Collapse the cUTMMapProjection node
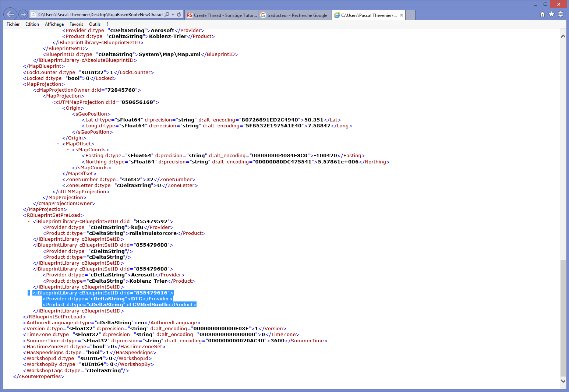Image resolution: width=569 pixels, height=392 pixels. [x=48, y=102]
